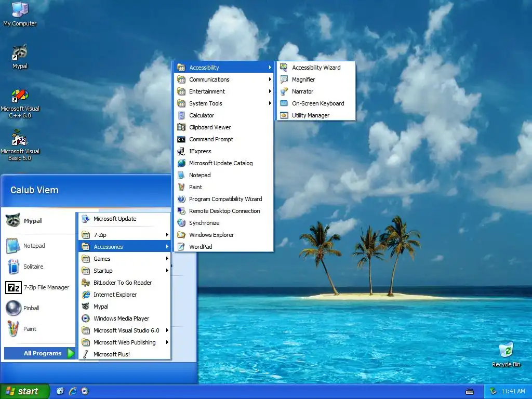Click the system tray notification icon
532x399 pixels.
coord(494,391)
